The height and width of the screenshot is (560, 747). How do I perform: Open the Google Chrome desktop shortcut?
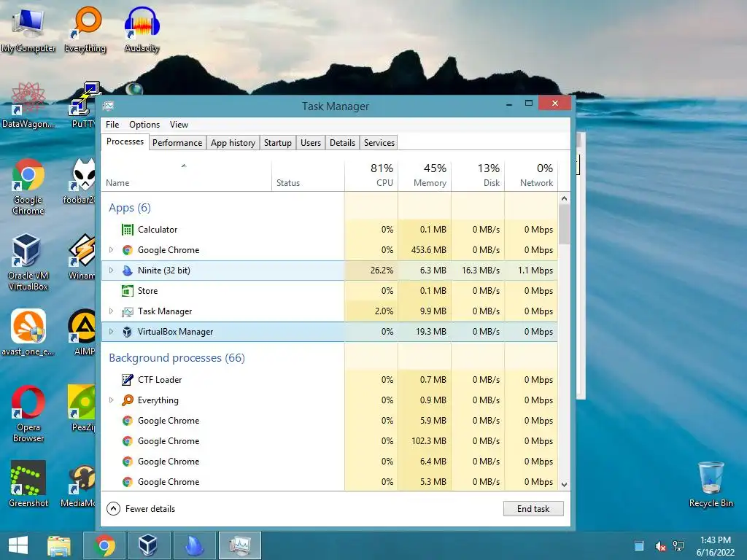pyautogui.click(x=28, y=187)
